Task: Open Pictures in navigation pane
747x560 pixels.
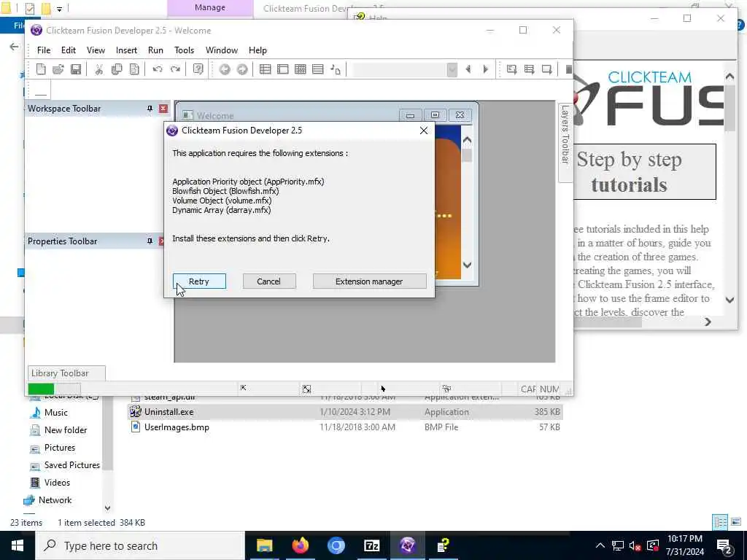Action: pyautogui.click(x=60, y=448)
